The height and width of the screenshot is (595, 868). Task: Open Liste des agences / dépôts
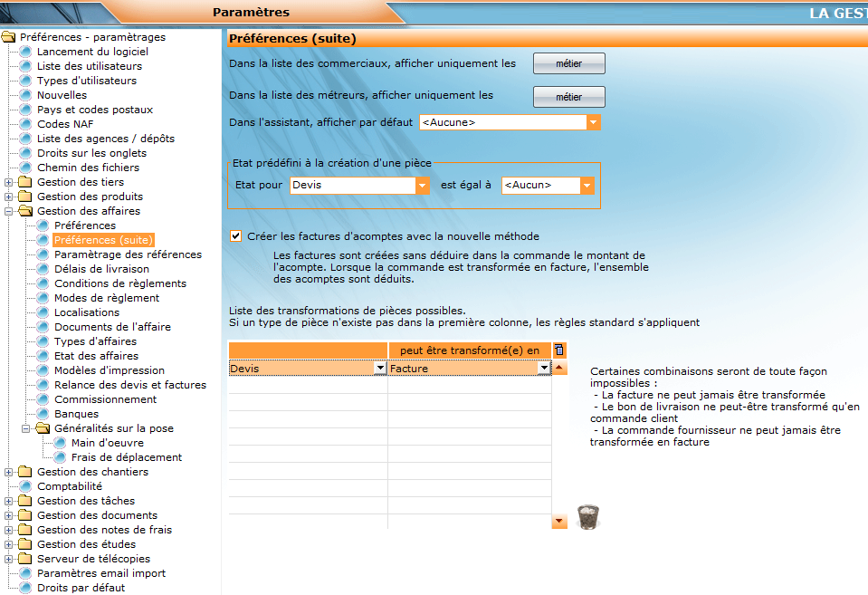point(105,138)
